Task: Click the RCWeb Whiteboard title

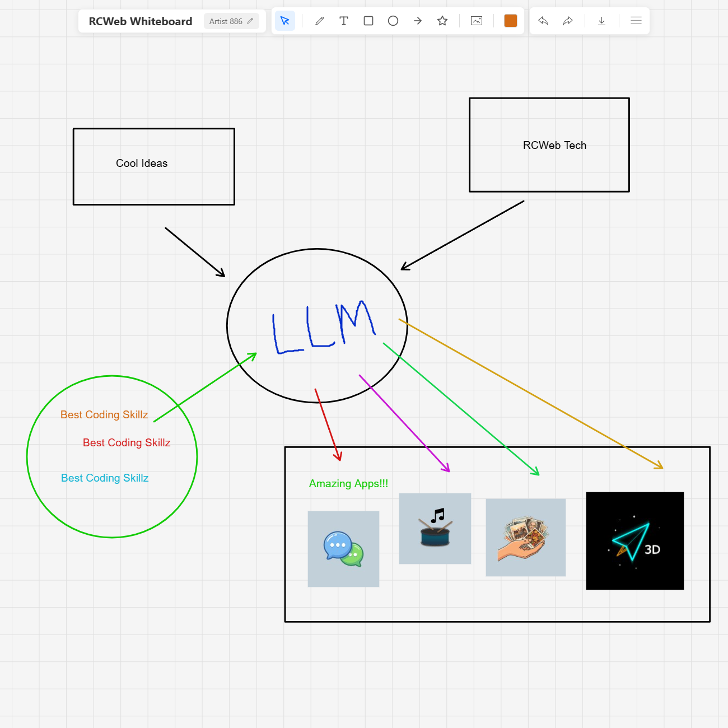Action: pyautogui.click(x=140, y=21)
